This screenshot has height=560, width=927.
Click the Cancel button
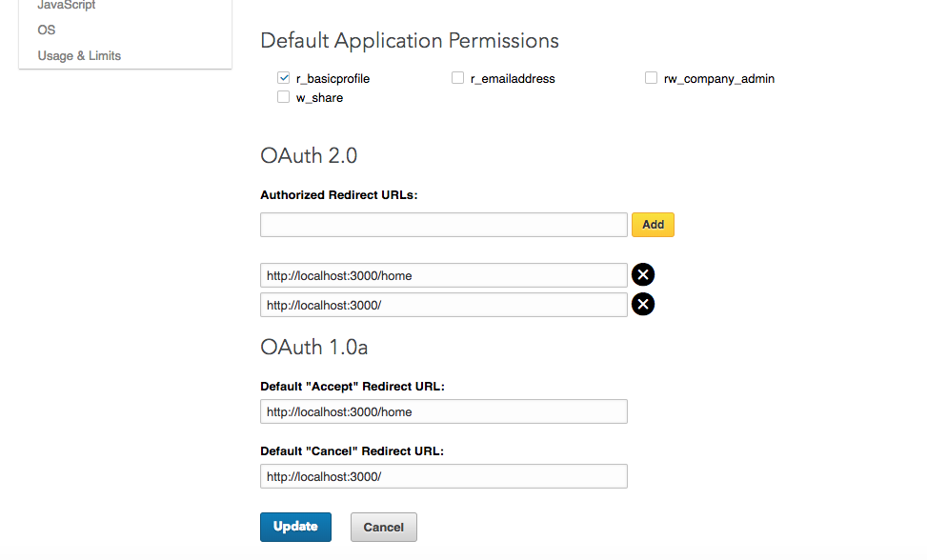383,527
